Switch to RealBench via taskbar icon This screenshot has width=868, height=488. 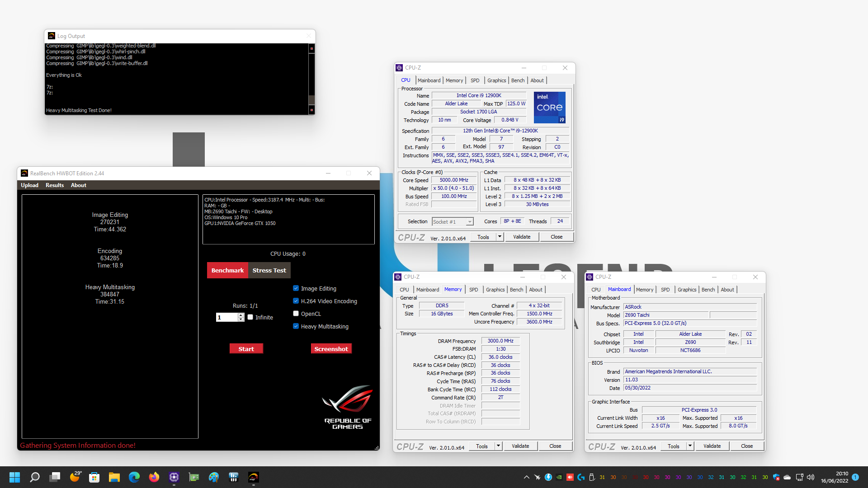pyautogui.click(x=254, y=477)
